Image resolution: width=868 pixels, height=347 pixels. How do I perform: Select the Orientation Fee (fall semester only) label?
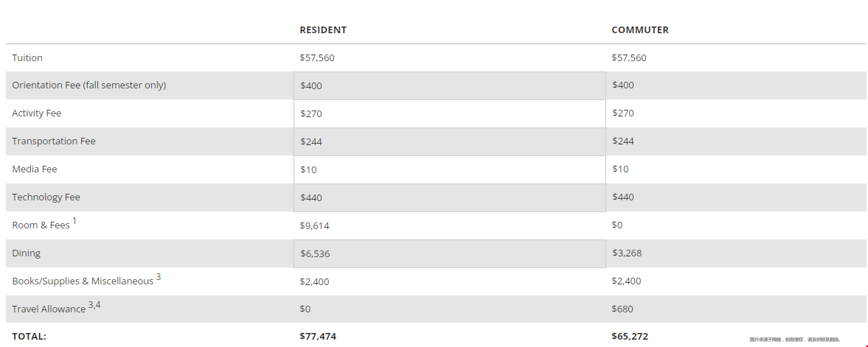point(89,85)
